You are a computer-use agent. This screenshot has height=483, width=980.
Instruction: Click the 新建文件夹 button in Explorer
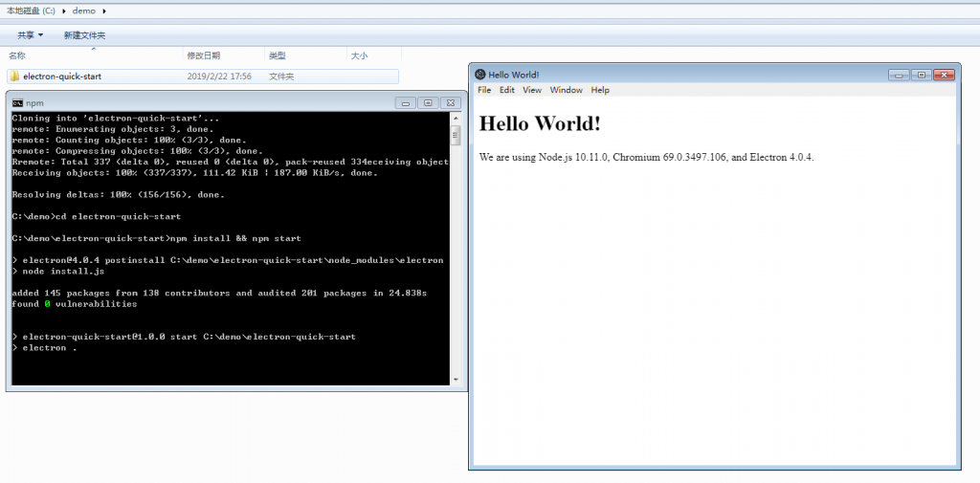pyautogui.click(x=84, y=35)
